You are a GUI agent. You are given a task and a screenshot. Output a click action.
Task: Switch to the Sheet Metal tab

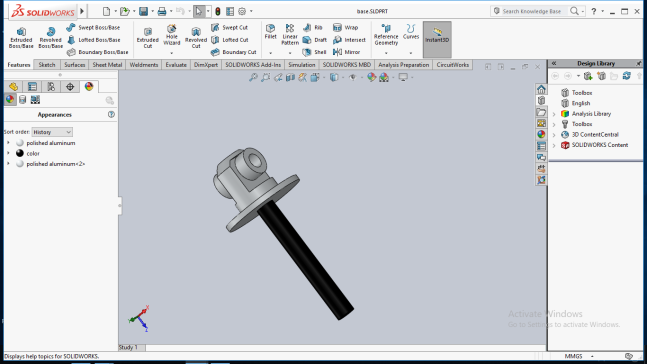pos(107,65)
